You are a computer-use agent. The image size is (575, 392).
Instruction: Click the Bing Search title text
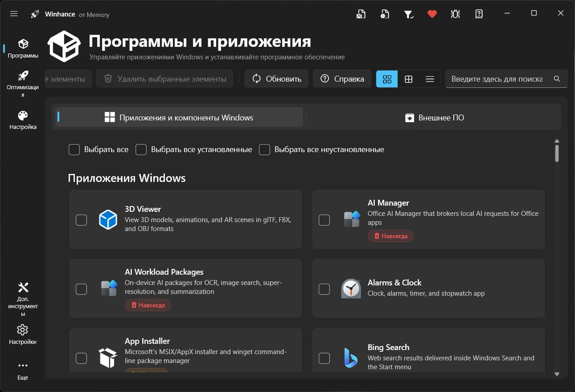click(x=388, y=347)
